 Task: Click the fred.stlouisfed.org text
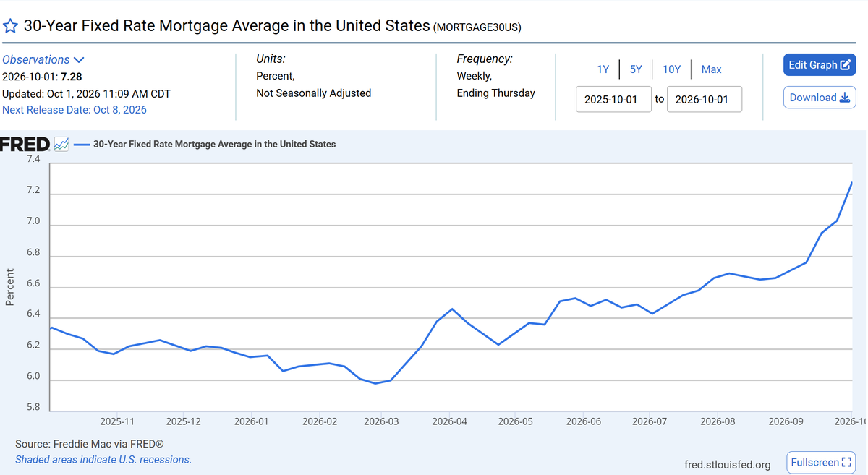pyautogui.click(x=728, y=464)
